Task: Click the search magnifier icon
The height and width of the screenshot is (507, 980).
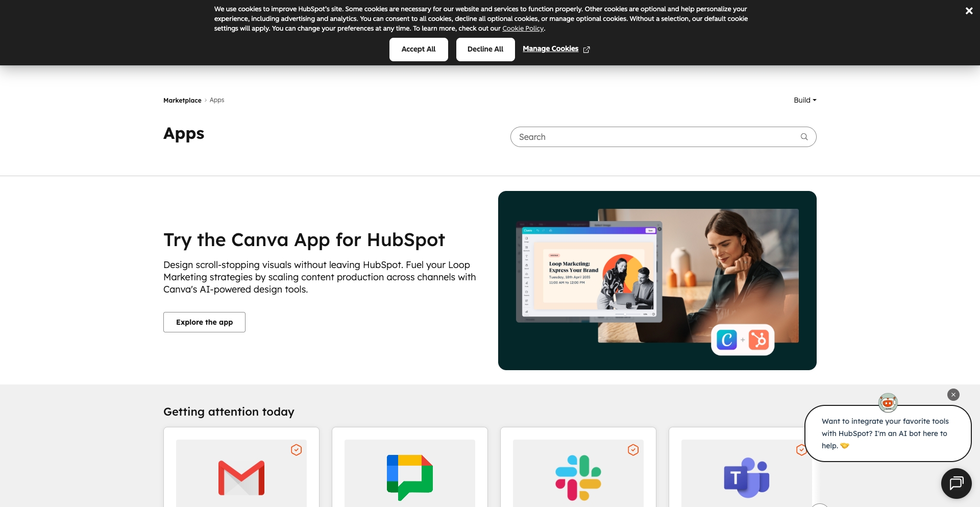Action: click(x=804, y=137)
